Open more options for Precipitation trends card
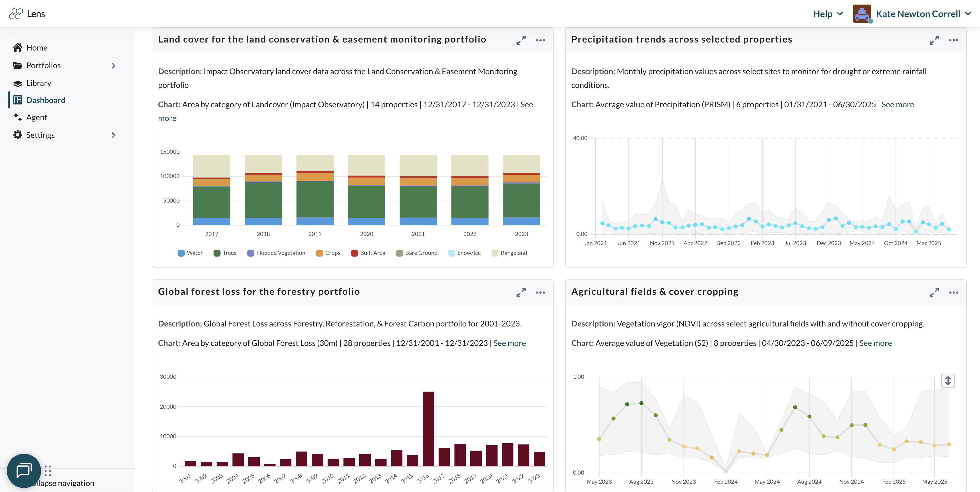This screenshot has width=980, height=492. click(953, 40)
